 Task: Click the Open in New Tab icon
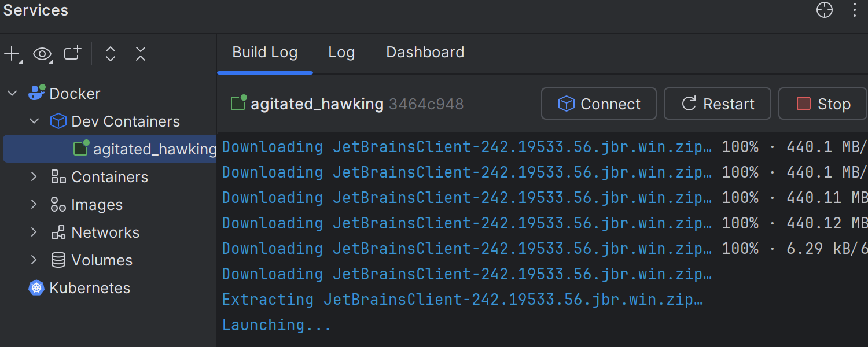pos(72,53)
